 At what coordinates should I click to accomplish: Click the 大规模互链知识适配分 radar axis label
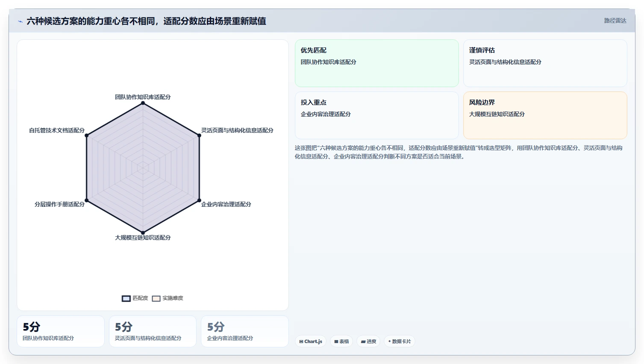(143, 238)
